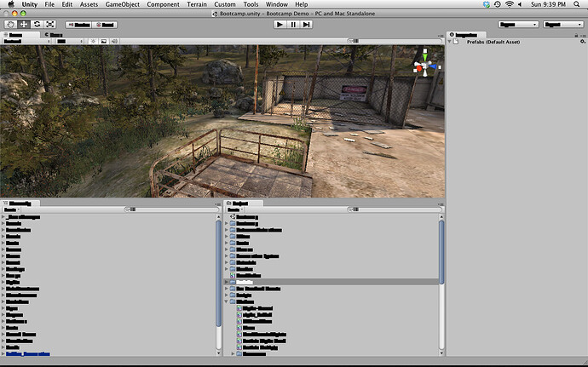Open the Hierarchy panel Create dropdown
Screen dimensions: 588x367
coord(11,209)
